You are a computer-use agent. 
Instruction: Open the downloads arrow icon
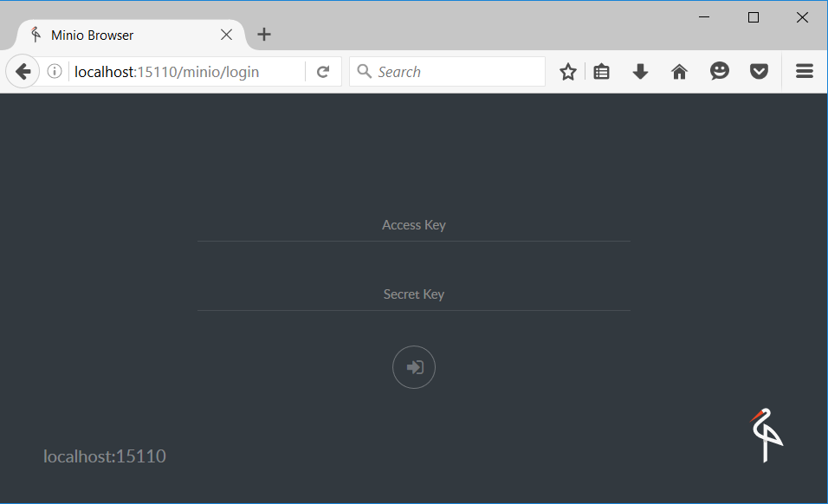pyautogui.click(x=640, y=71)
